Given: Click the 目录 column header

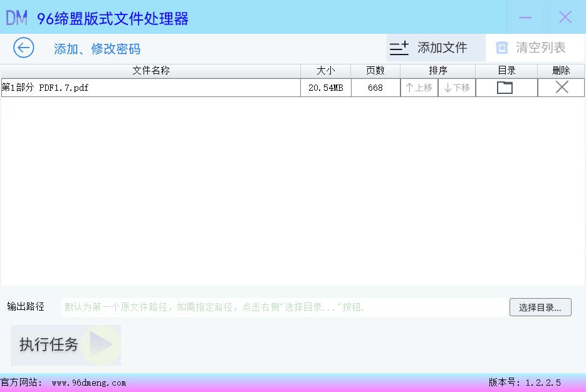Looking at the screenshot, I should coord(506,71).
